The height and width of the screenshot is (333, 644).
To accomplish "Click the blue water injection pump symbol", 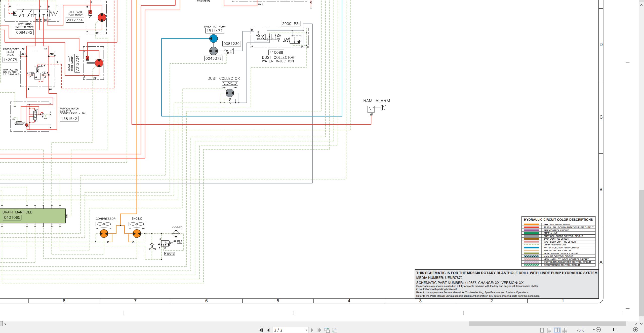I will (x=214, y=39).
